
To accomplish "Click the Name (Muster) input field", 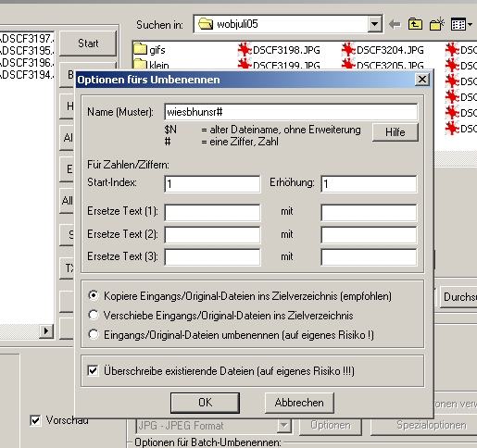I will 291,112.
